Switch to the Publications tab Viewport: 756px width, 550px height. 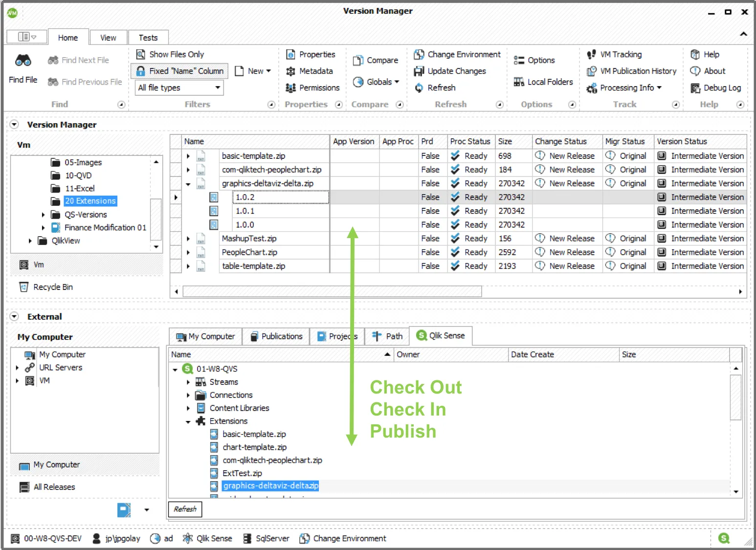276,336
